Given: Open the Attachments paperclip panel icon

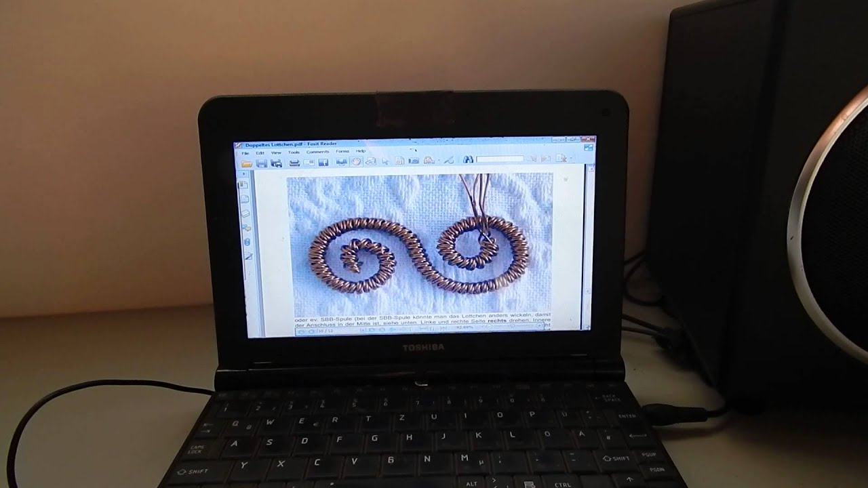Looking at the screenshot, I should 247,242.
